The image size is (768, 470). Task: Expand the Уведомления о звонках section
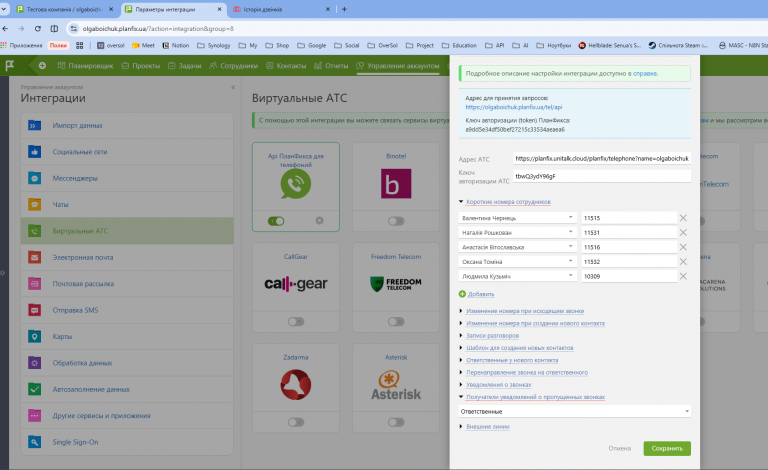pos(498,384)
